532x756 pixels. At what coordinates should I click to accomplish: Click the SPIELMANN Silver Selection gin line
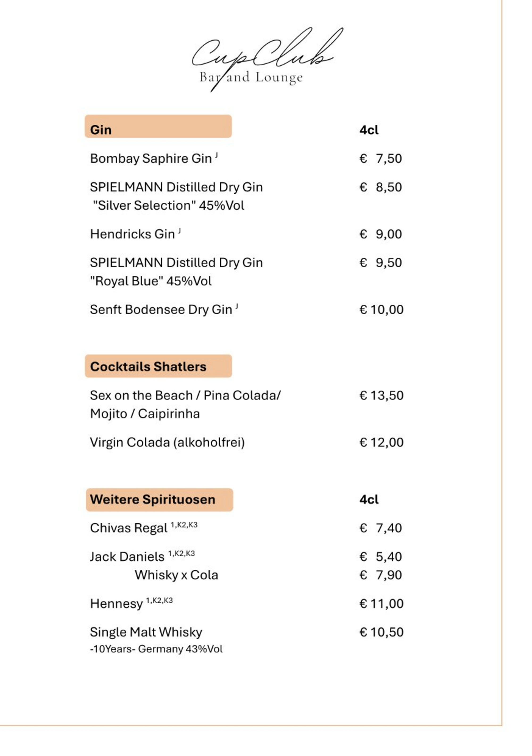pyautogui.click(x=176, y=196)
